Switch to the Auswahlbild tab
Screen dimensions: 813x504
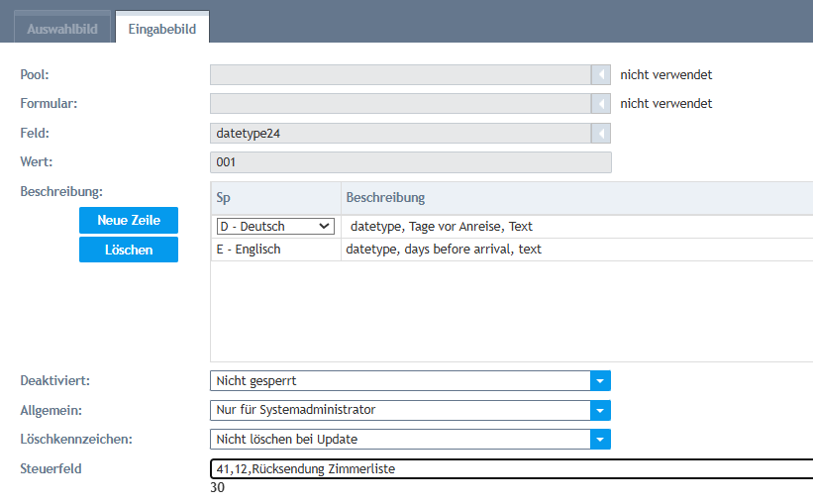click(x=61, y=29)
